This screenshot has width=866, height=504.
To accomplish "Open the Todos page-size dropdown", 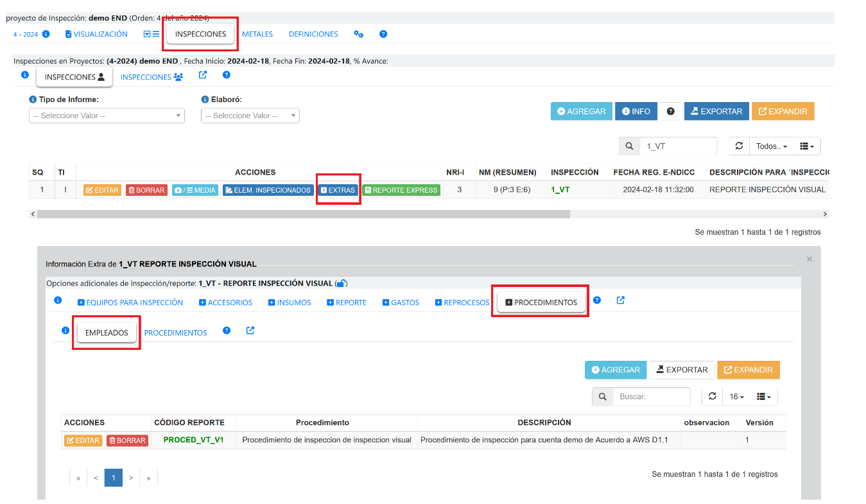I will [x=771, y=146].
